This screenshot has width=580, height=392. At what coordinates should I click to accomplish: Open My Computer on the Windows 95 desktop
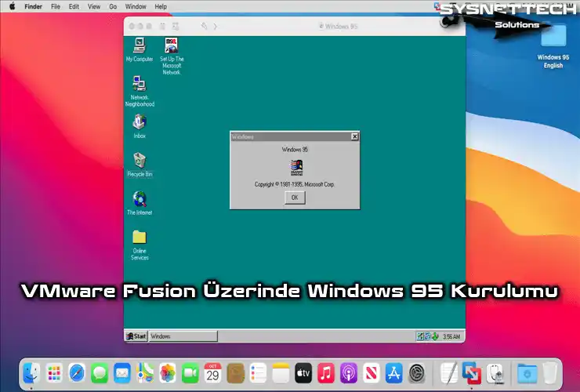tap(140, 49)
